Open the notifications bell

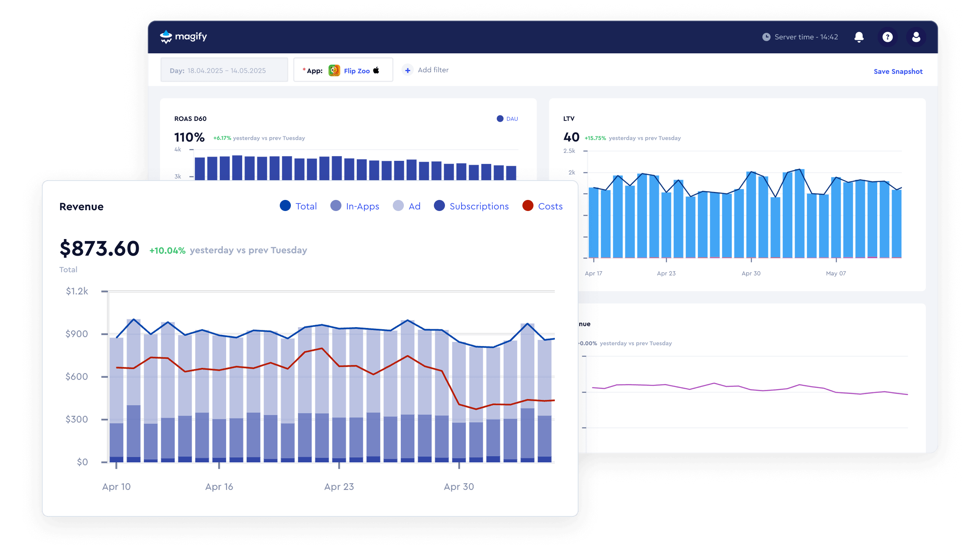[859, 37]
